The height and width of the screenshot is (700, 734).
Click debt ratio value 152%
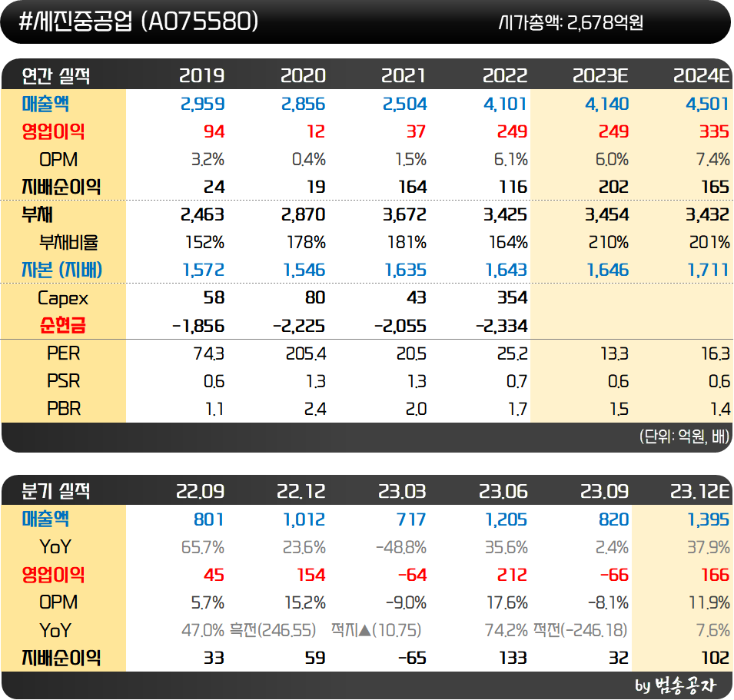point(205,242)
